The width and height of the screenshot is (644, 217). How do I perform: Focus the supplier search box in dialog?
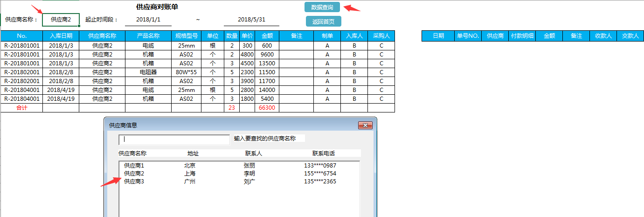174,139
